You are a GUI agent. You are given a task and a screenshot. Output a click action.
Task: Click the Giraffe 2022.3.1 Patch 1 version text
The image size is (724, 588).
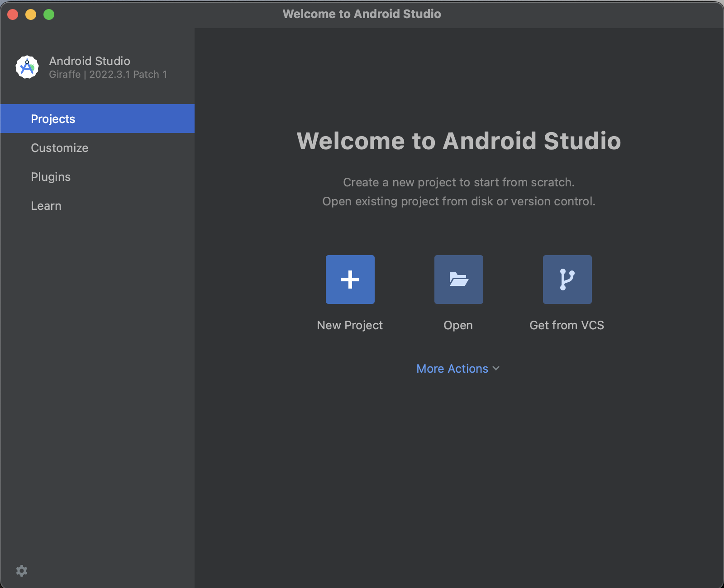(108, 75)
